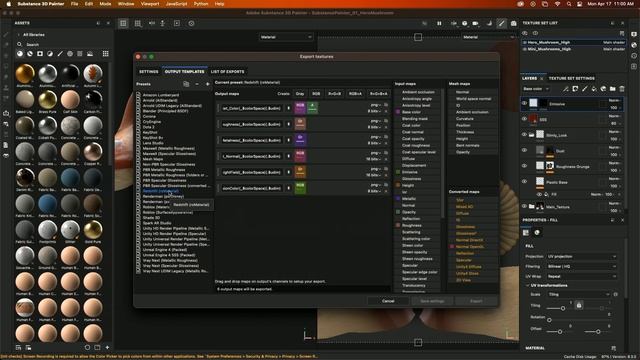
Task: Click the add effect wand icon in Layers
Action: click(566, 89)
